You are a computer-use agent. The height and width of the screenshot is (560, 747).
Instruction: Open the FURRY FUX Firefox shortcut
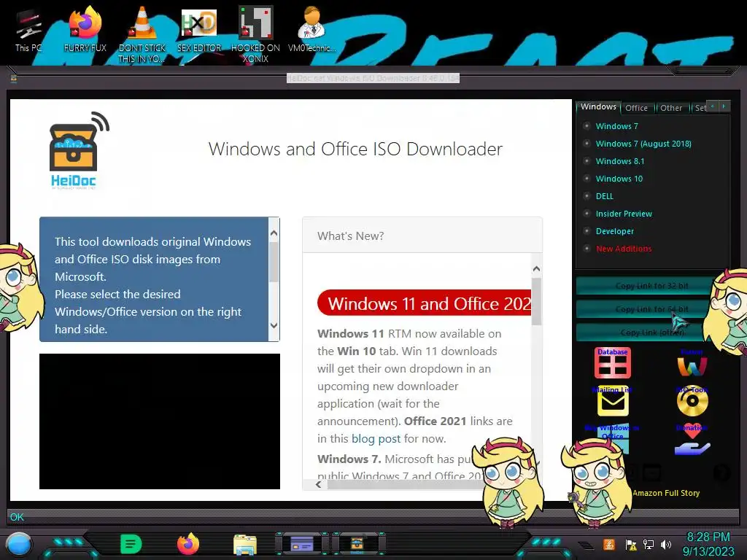point(85,29)
